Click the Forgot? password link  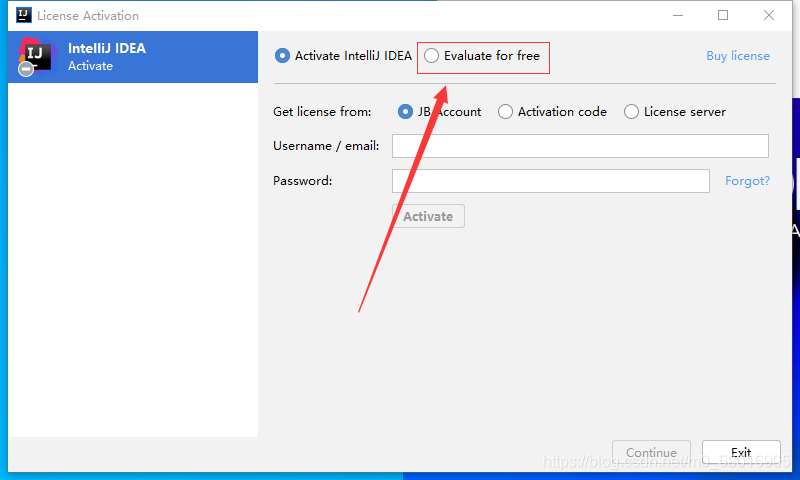pyautogui.click(x=747, y=181)
